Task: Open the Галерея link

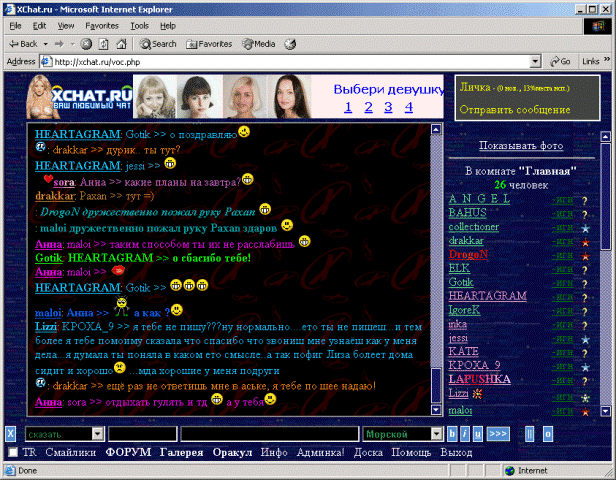Action: click(182, 453)
